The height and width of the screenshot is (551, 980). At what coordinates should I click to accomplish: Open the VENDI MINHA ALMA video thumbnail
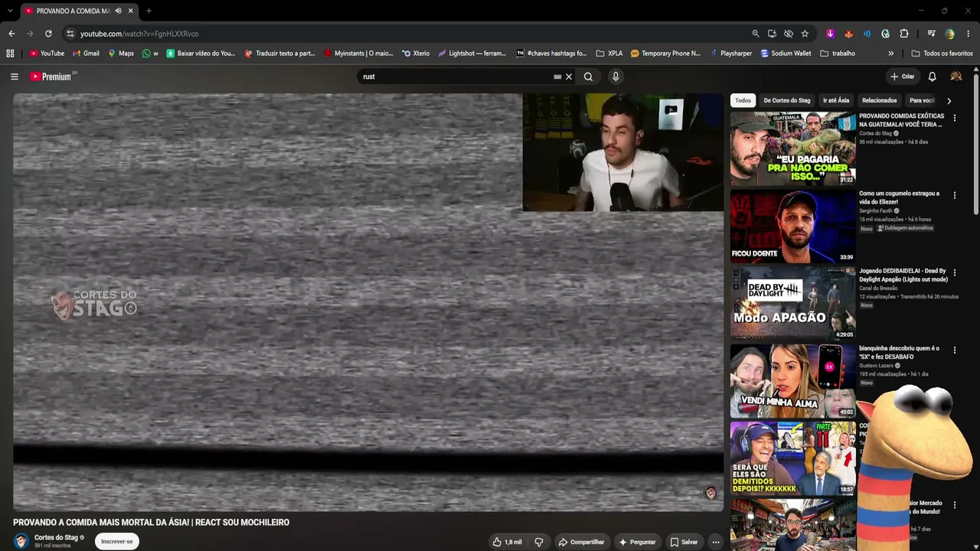(x=792, y=381)
